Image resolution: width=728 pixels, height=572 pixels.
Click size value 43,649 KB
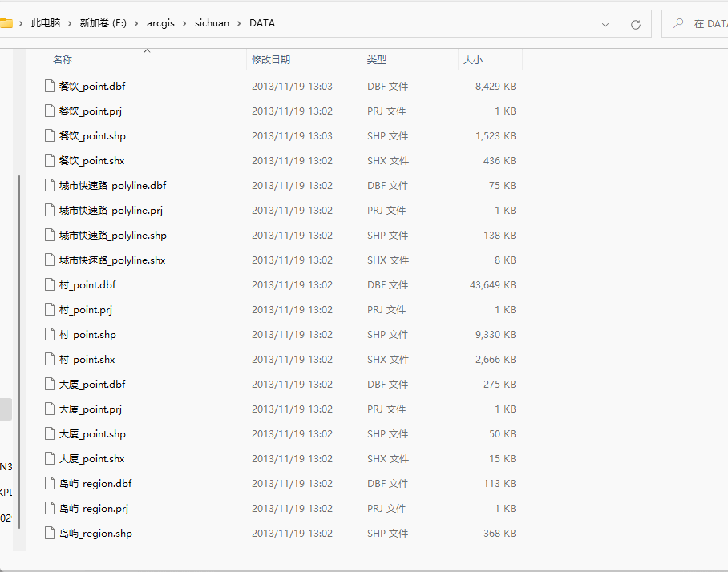click(x=492, y=285)
